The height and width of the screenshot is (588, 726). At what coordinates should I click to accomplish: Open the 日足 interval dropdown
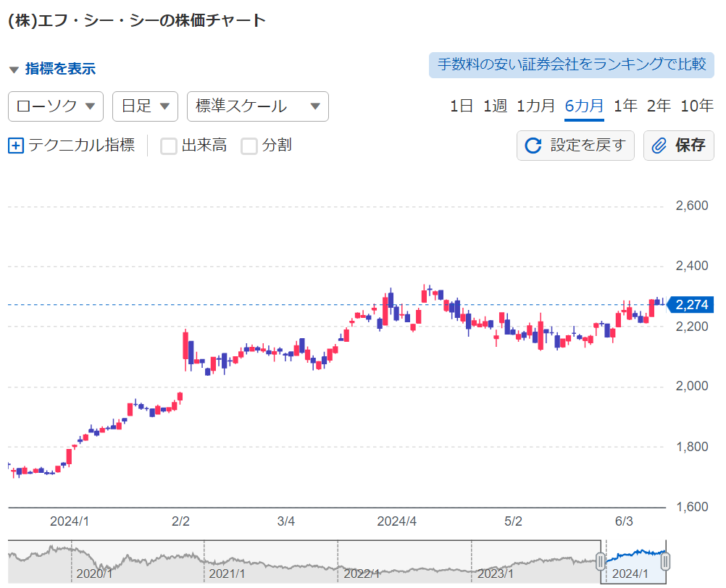(x=146, y=106)
